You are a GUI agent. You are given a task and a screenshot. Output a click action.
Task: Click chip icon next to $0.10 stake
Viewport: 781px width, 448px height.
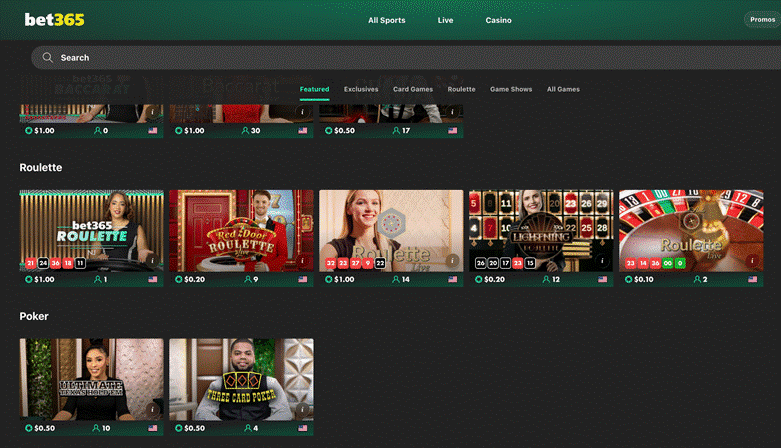[629, 280]
